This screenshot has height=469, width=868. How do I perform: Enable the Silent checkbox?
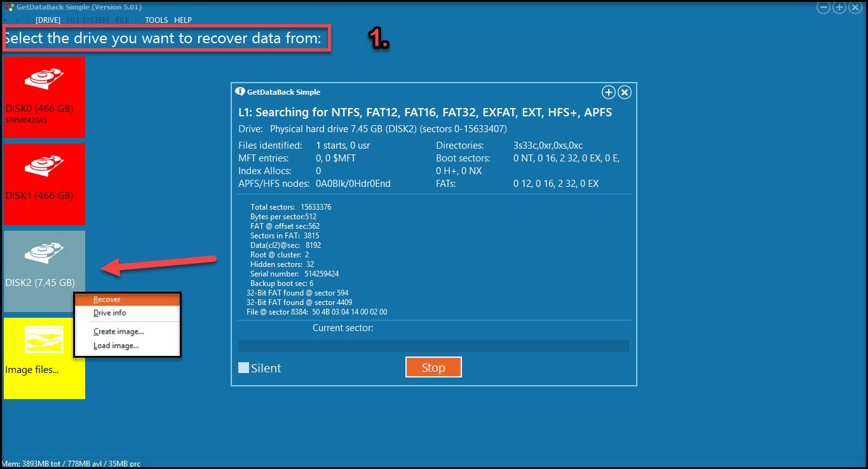click(243, 367)
